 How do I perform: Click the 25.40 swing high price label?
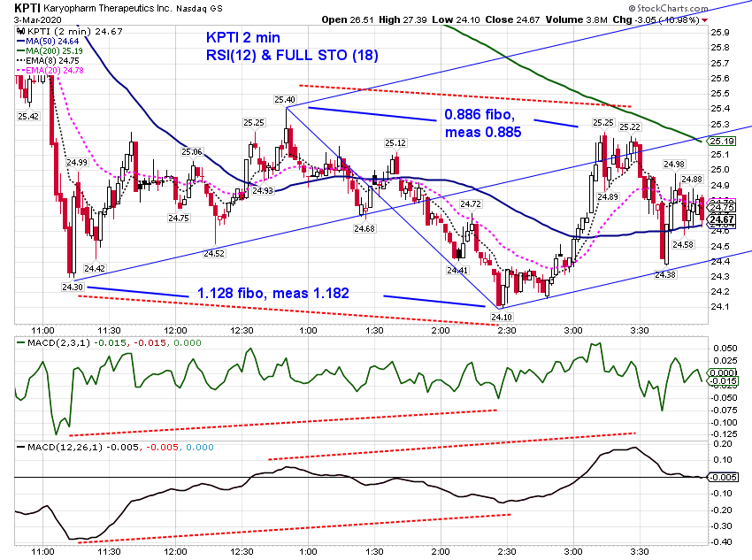(285, 100)
